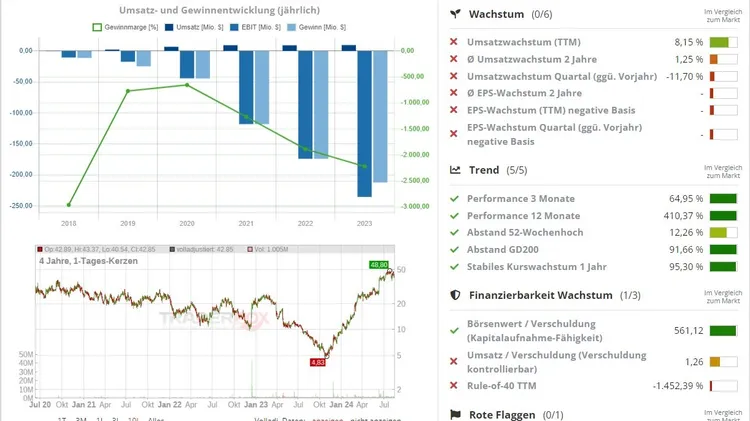Click the Umsatz / Verschuldung orange rating bar
This screenshot has height=421, width=750.
723,362
